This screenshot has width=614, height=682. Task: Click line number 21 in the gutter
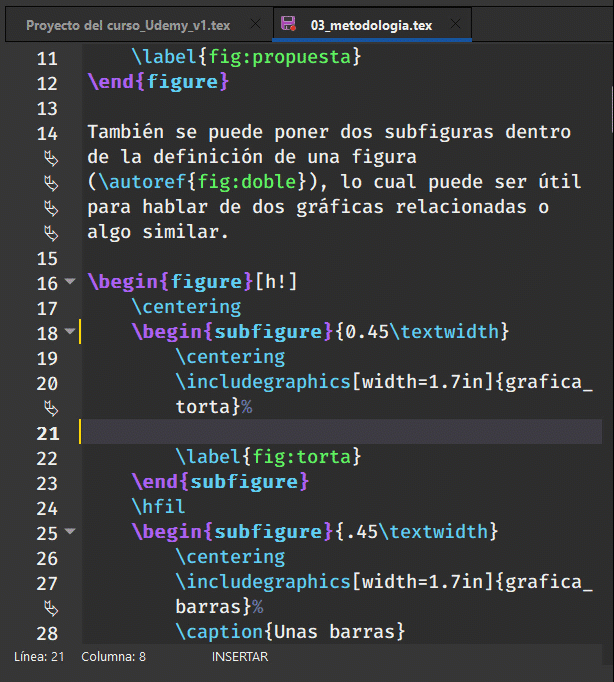[x=47, y=433]
